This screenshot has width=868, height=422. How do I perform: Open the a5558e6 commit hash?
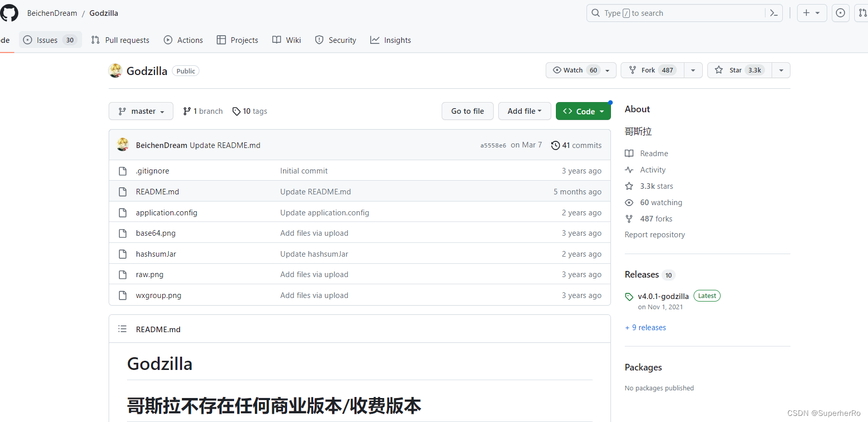493,145
